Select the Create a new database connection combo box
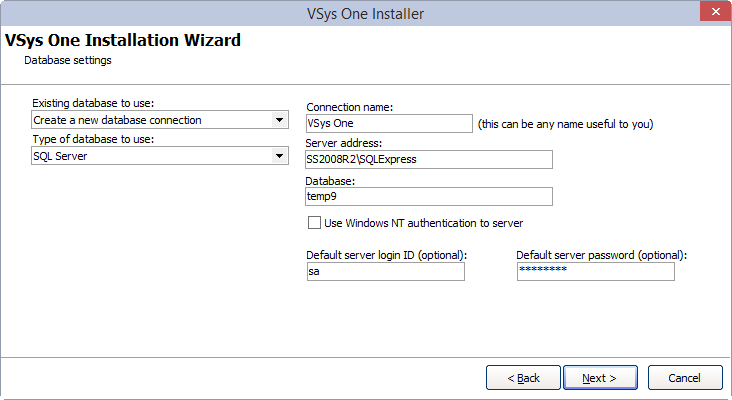 coord(160,120)
